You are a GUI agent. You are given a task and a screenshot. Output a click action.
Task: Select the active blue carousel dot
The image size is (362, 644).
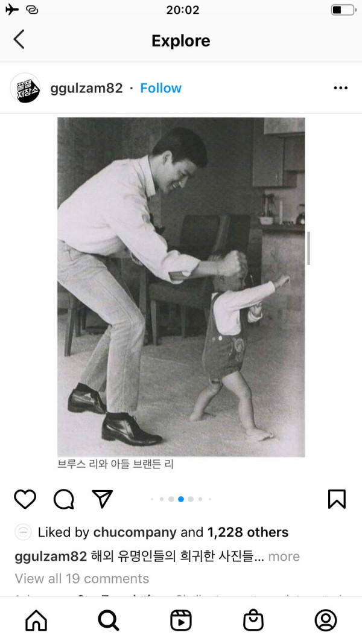(x=181, y=499)
